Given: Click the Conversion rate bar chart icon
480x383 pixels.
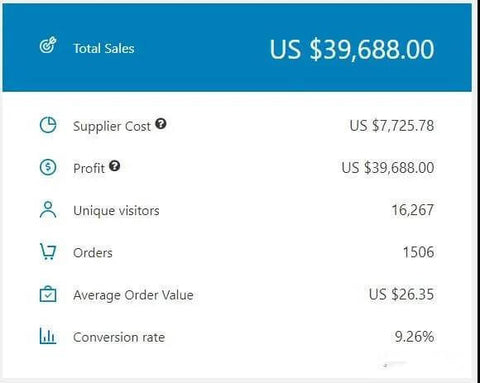Looking at the screenshot, I should (48, 336).
